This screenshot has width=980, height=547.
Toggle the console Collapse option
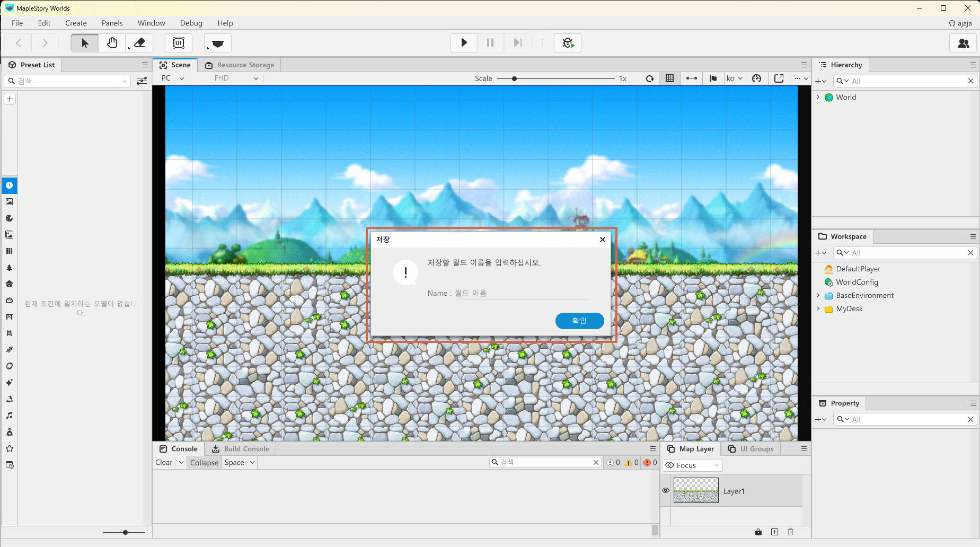tap(204, 463)
